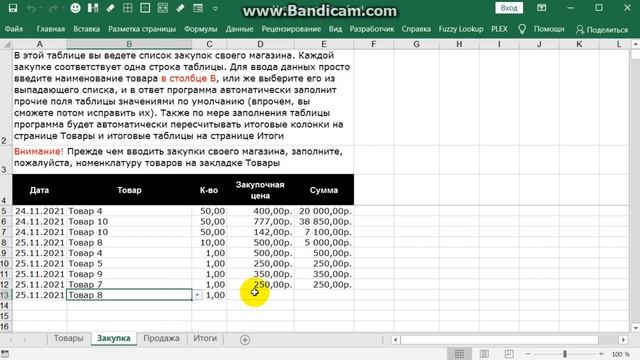Click the Сумма header cell
Viewport: 640px width, 360px height.
tap(324, 190)
